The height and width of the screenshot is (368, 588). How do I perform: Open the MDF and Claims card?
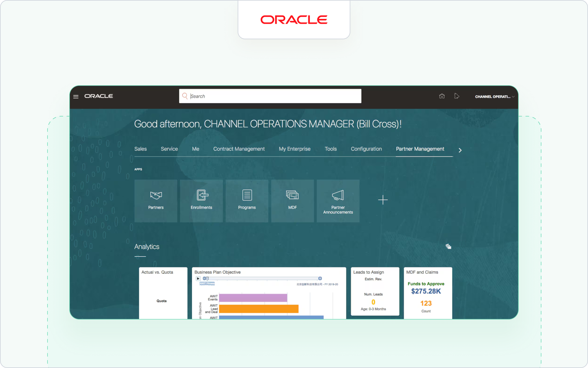click(428, 293)
